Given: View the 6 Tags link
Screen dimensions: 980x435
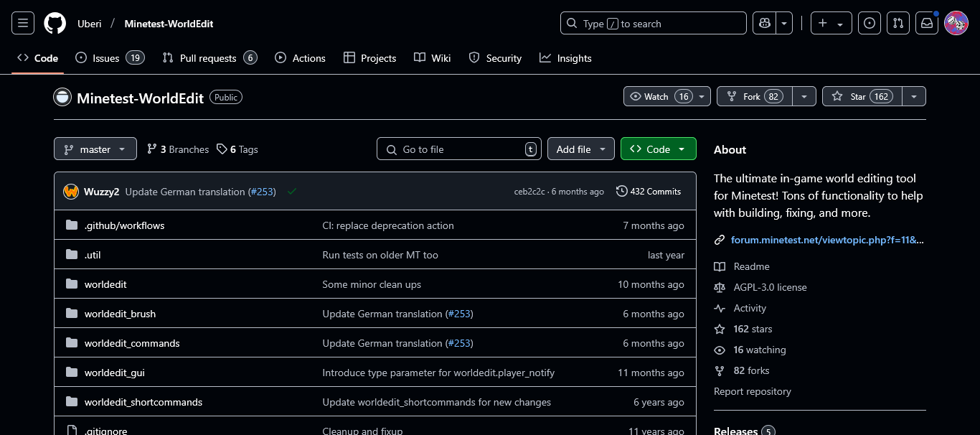Looking at the screenshot, I should point(237,149).
